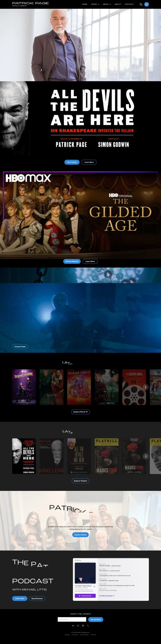This screenshot has height=644, width=161.
Task: Click the HBO Max Gilded Age banner image
Action: click(80, 215)
